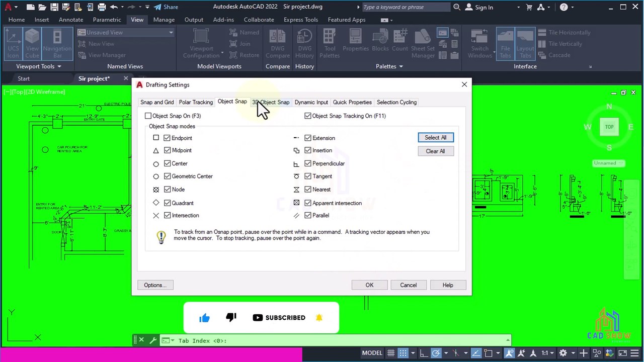Image resolution: width=644 pixels, height=362 pixels.
Task: Toggle ortho mode in status bar
Action: coord(424,353)
